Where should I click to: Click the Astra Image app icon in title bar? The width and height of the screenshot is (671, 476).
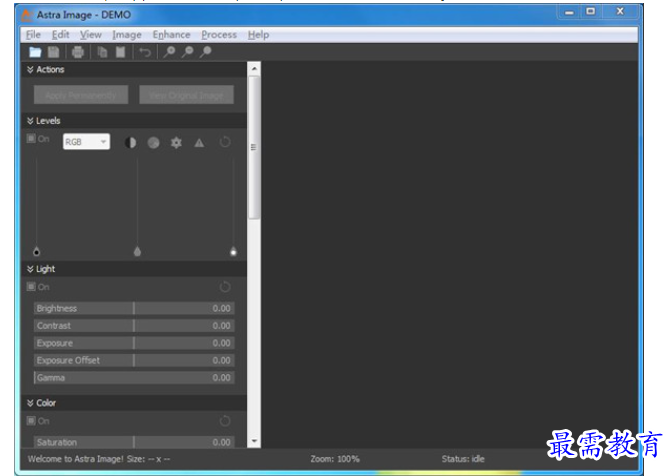point(27,15)
